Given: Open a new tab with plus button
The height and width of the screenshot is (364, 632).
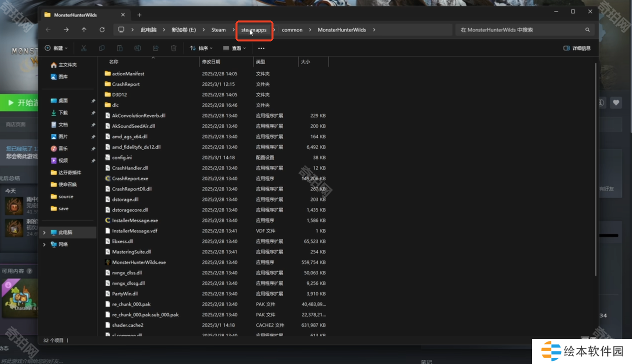Looking at the screenshot, I should 139,15.
